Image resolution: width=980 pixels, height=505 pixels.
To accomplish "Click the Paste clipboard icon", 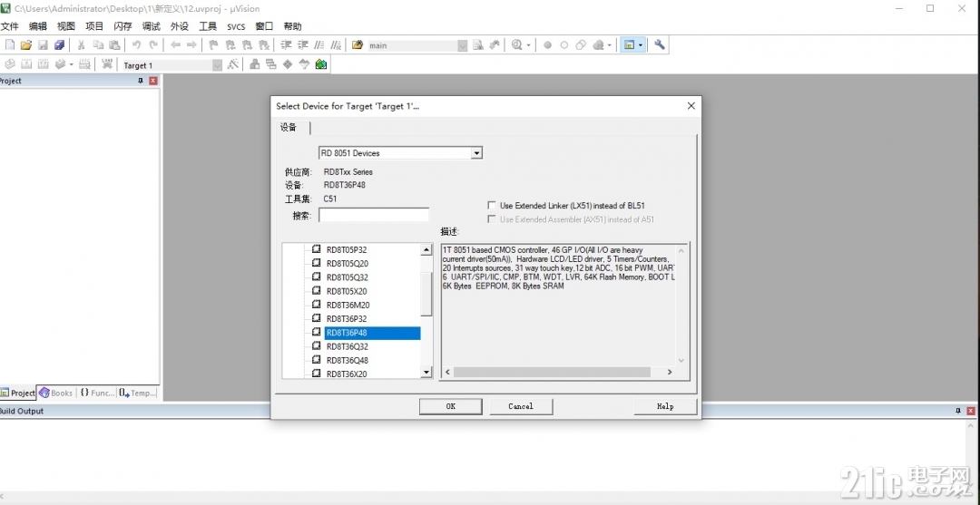I will pos(114,45).
